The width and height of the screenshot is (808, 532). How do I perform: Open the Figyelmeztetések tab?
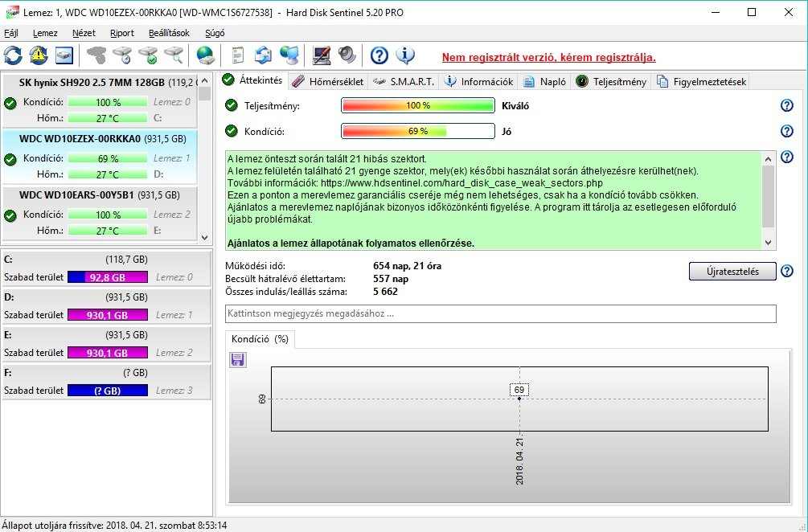pos(701,81)
